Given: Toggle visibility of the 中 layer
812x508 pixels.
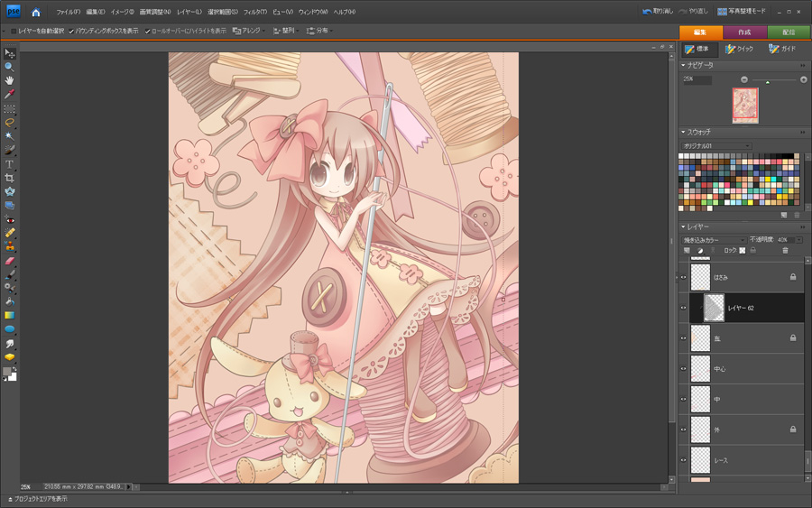Looking at the screenshot, I should pos(684,399).
